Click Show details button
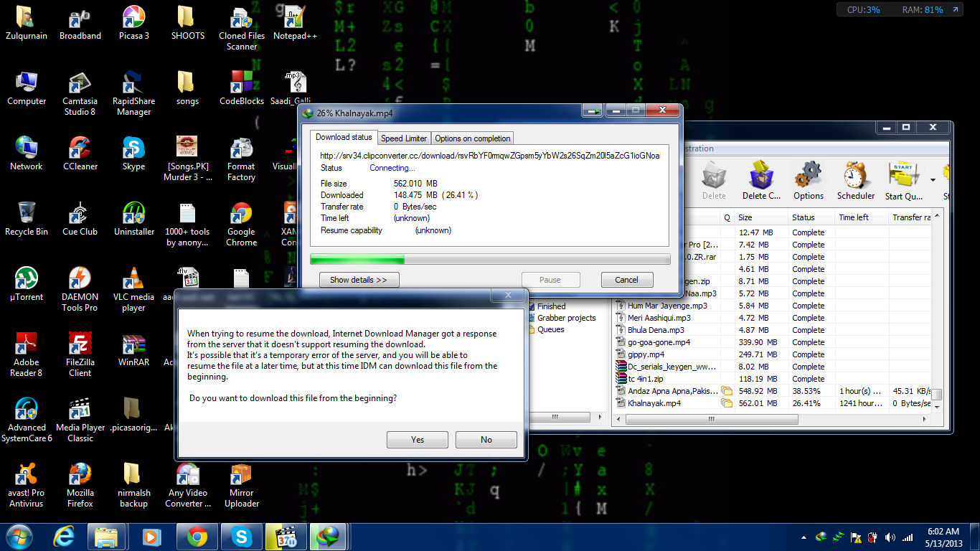 [359, 280]
